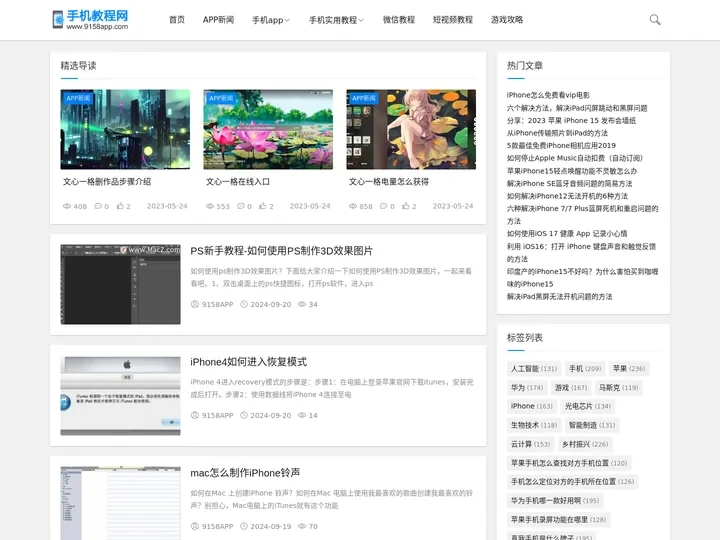Image resolution: width=720 pixels, height=540 pixels.
Task: Go to 首页 in the navigation bar
Action: pyautogui.click(x=177, y=20)
